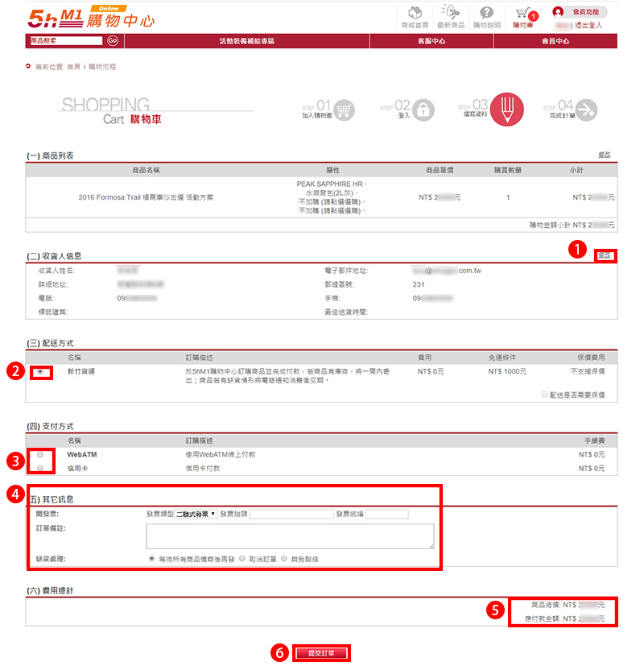Viewport: 644px width, 670px height.
Task: Click Step 02 login padlock icon
Action: [x=423, y=110]
